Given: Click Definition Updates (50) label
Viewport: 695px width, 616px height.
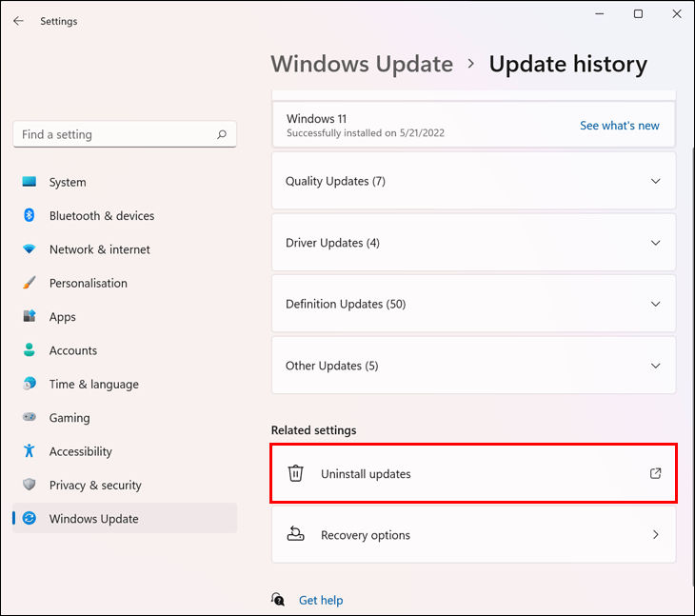Looking at the screenshot, I should click(346, 304).
